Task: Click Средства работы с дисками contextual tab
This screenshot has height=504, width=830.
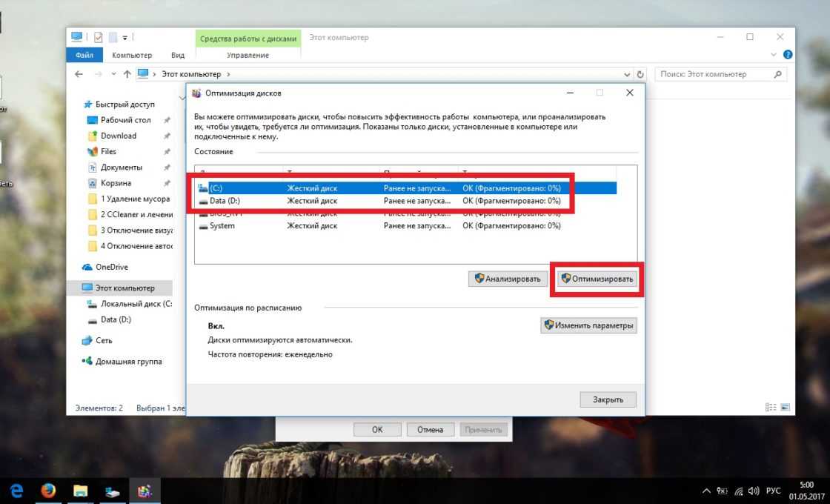Action: click(x=248, y=38)
